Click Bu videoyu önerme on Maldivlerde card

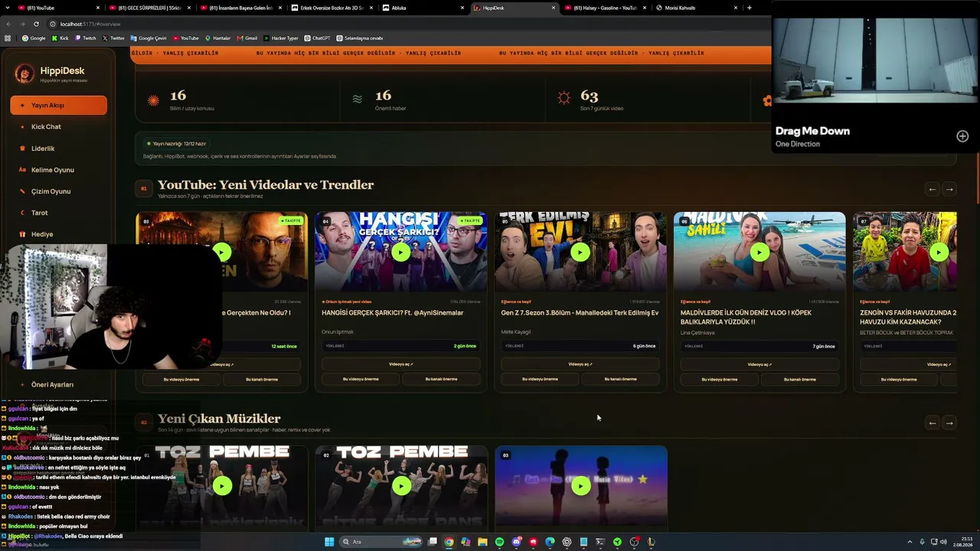point(720,379)
